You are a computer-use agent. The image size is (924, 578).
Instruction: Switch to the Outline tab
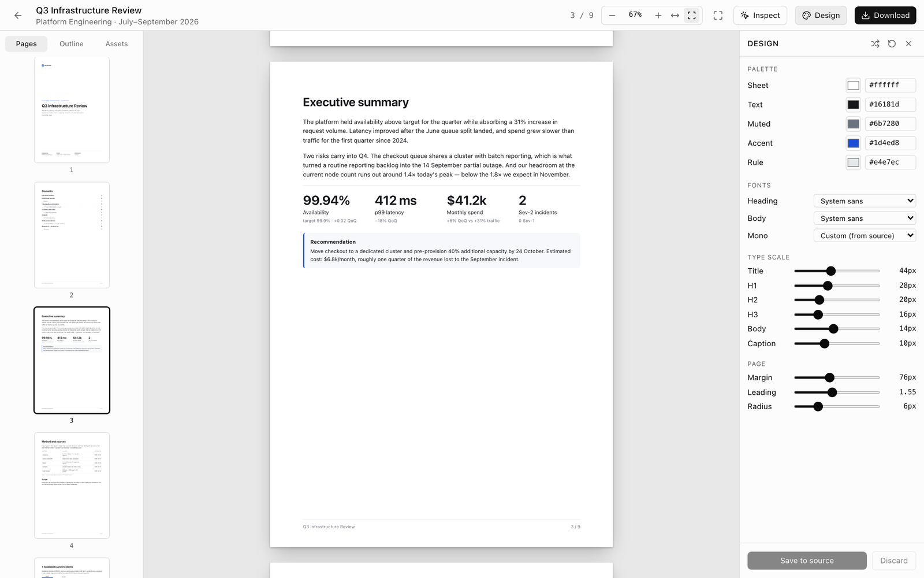pos(72,44)
